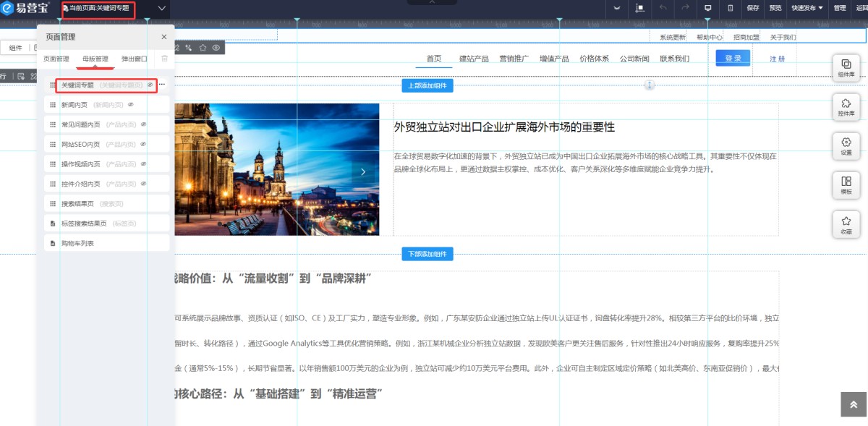Click the 保存 save button
The image size is (868, 426).
click(752, 8)
